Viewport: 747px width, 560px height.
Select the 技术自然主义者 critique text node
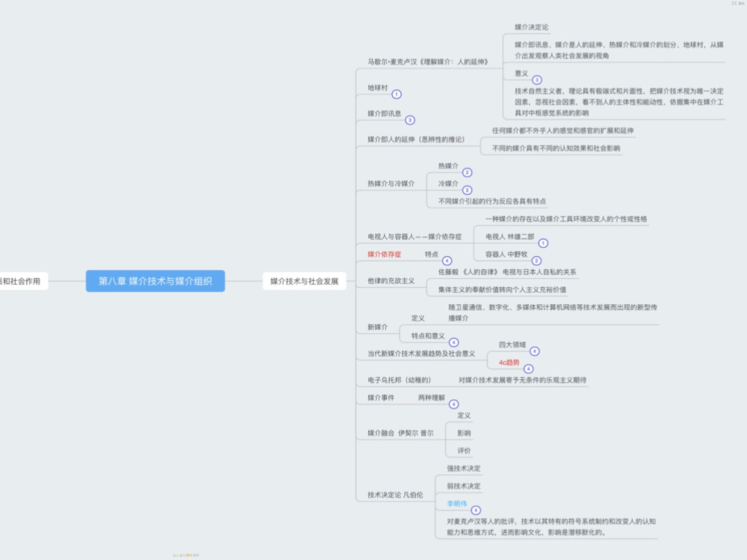619,102
